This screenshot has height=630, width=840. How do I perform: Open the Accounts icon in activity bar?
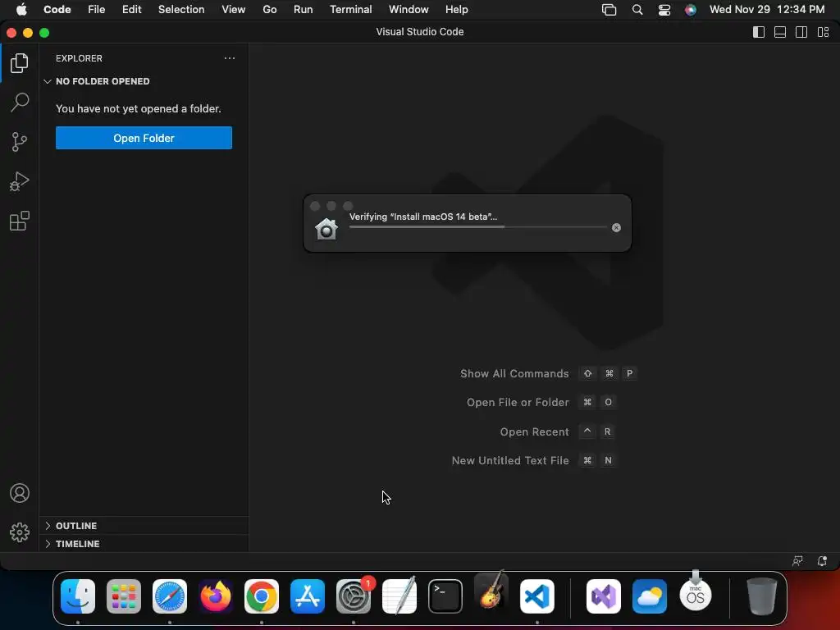[20, 493]
